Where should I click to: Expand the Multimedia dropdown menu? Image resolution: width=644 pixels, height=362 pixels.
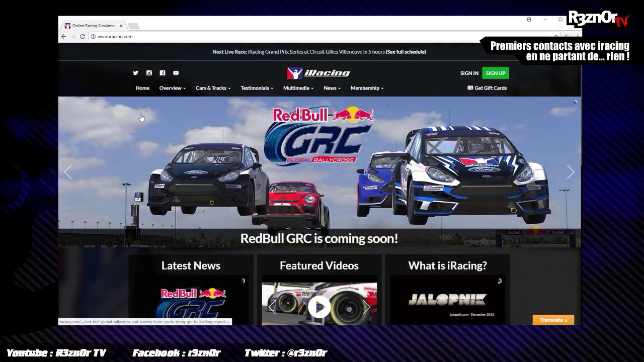(x=298, y=88)
